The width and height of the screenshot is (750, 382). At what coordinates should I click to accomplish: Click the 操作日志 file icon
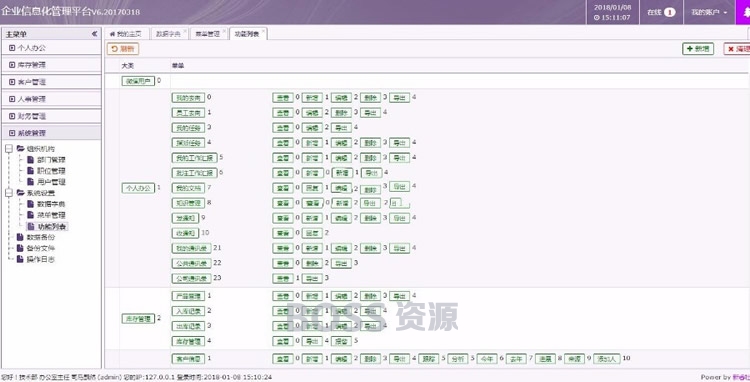tap(20, 259)
